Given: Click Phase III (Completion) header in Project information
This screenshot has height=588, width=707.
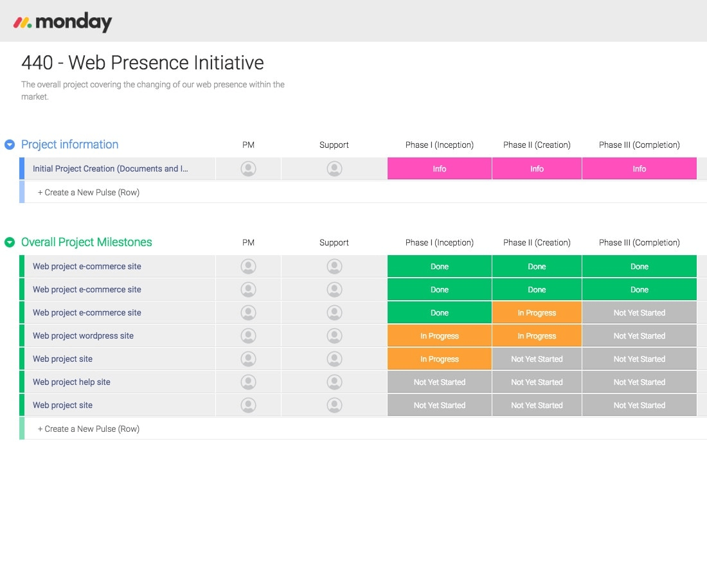Looking at the screenshot, I should [x=640, y=145].
